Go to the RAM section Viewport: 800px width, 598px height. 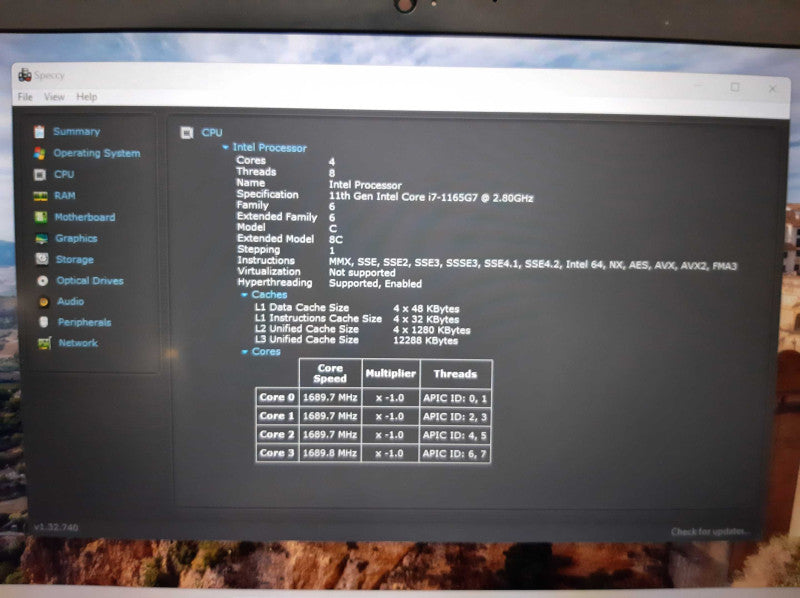[65, 195]
